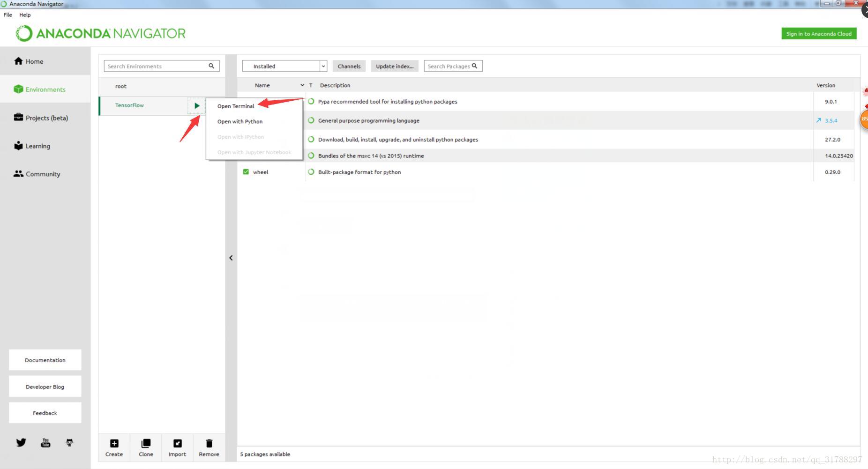The width and height of the screenshot is (868, 469).
Task: Click the "5 packages available" status text
Action: (x=265, y=454)
